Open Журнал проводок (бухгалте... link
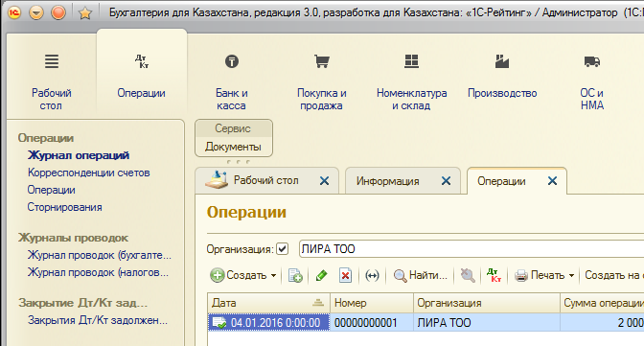This screenshot has height=346, width=644. point(99,255)
